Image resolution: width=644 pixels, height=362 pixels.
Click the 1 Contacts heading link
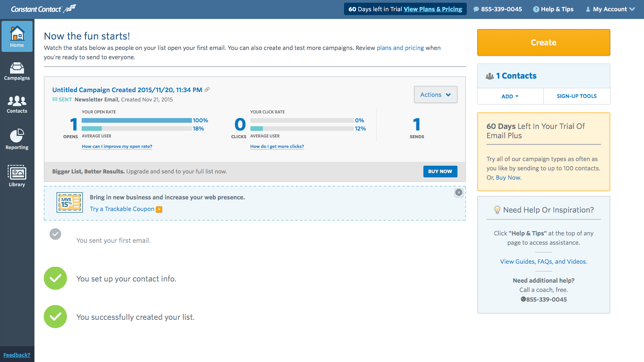tap(516, 76)
